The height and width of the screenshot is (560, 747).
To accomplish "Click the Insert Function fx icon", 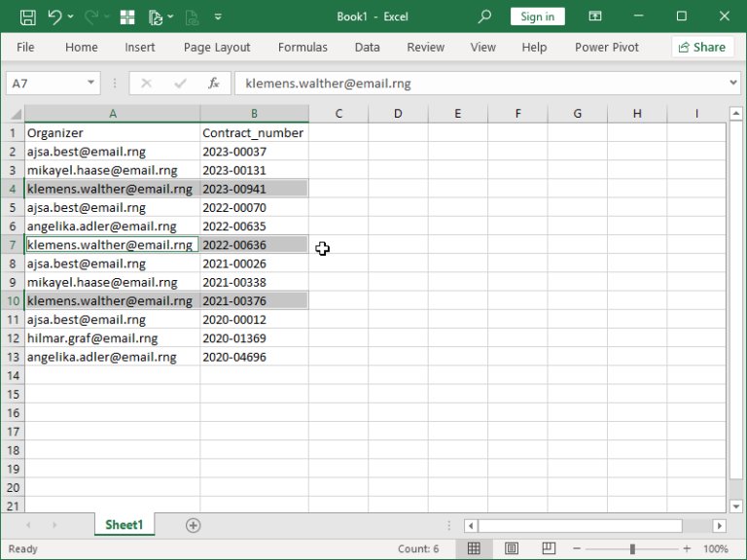I will 213,84.
